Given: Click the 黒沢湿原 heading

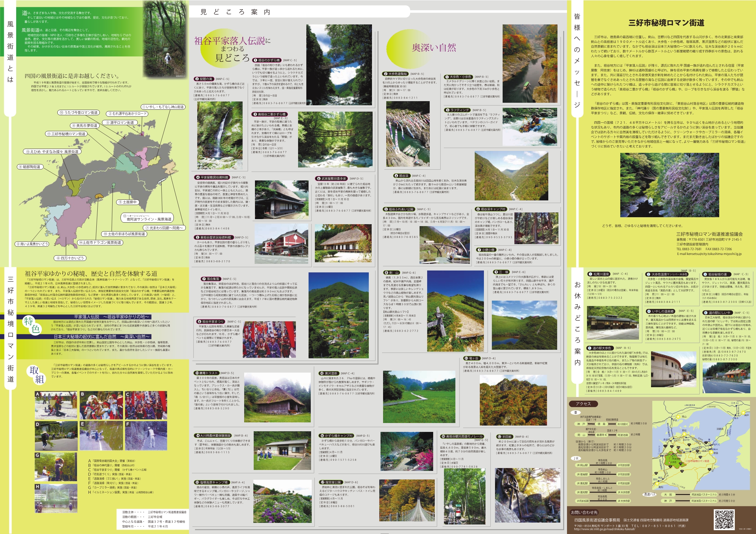Looking at the screenshot, I should coord(329,373).
